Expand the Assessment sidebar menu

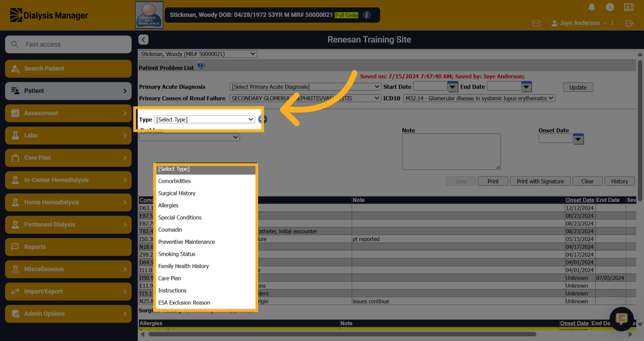[68, 113]
